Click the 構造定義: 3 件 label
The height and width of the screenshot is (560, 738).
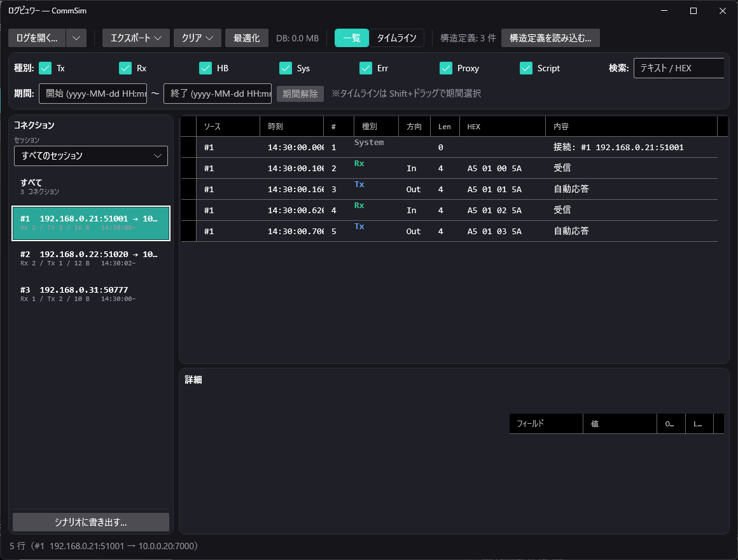pos(468,38)
